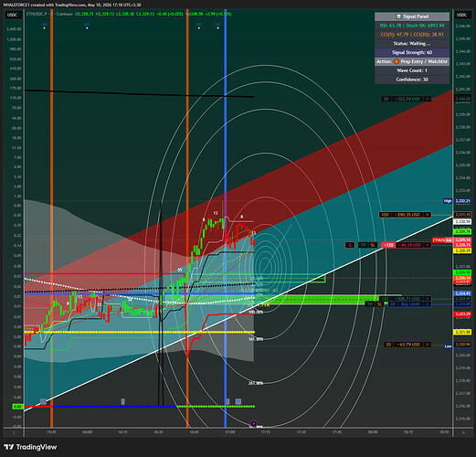This screenshot has width=476, height=457.
Task: Click the event flag icon near 15:45 at chart bottom
Action: click(x=43, y=401)
